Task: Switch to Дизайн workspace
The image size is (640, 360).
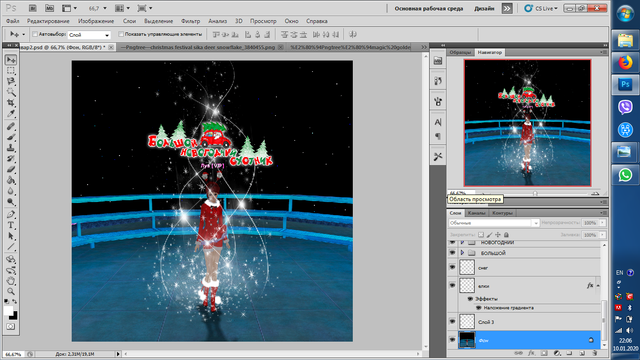Action: tap(484, 8)
